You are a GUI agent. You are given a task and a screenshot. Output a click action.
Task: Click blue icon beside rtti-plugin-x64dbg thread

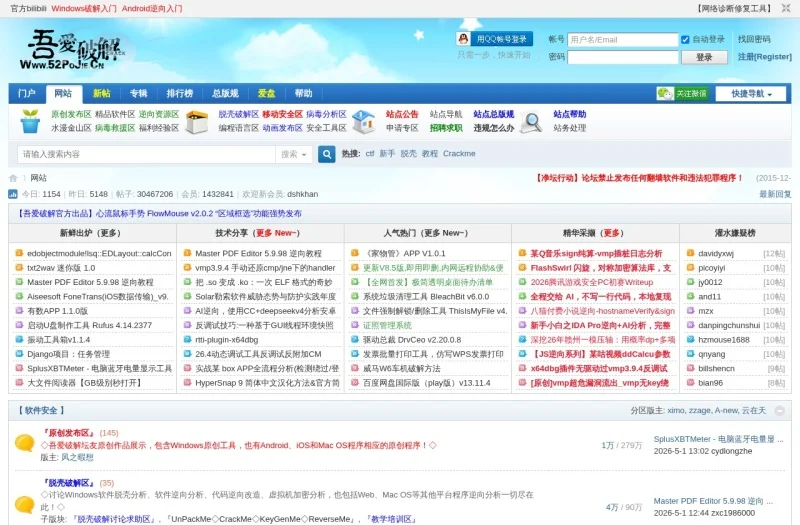[x=187, y=339]
